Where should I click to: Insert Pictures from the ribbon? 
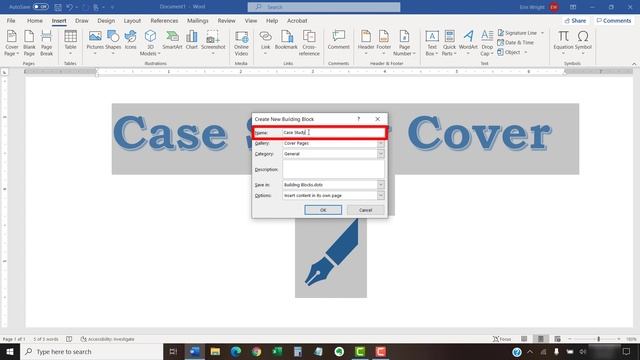[95, 43]
